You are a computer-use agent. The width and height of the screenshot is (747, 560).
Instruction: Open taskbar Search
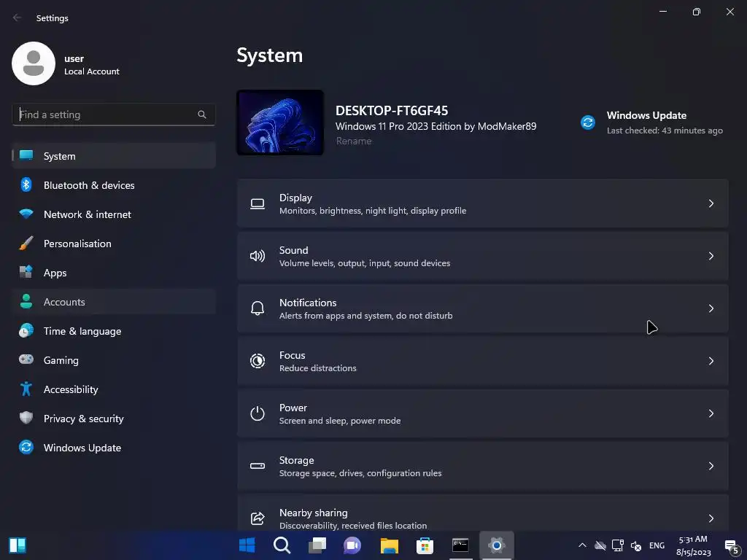point(282,545)
